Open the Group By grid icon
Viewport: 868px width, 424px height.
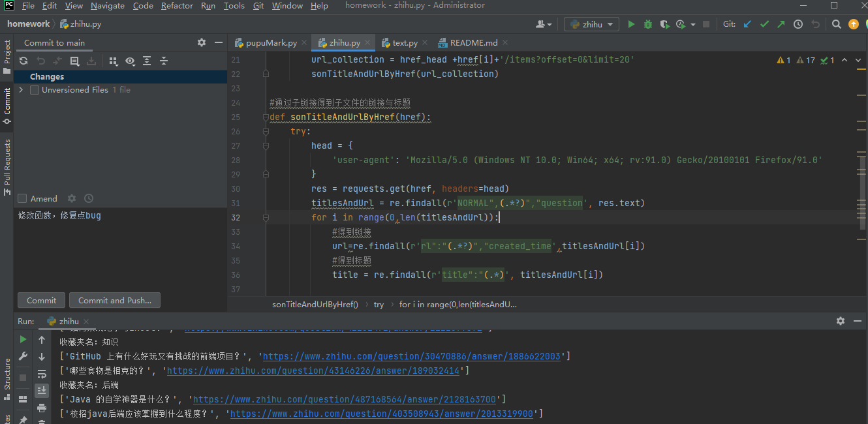(114, 61)
